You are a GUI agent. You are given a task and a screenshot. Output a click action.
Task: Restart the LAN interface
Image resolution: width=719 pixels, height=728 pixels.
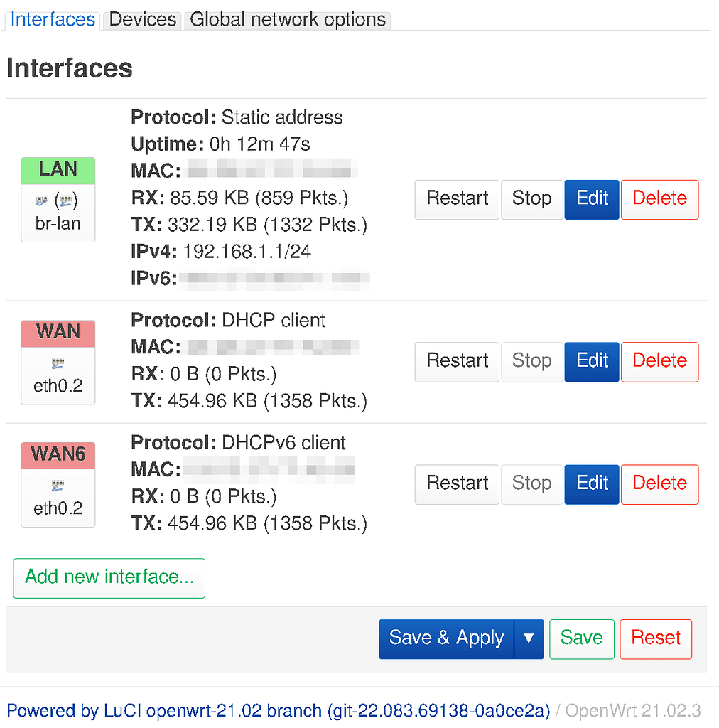coord(456,200)
